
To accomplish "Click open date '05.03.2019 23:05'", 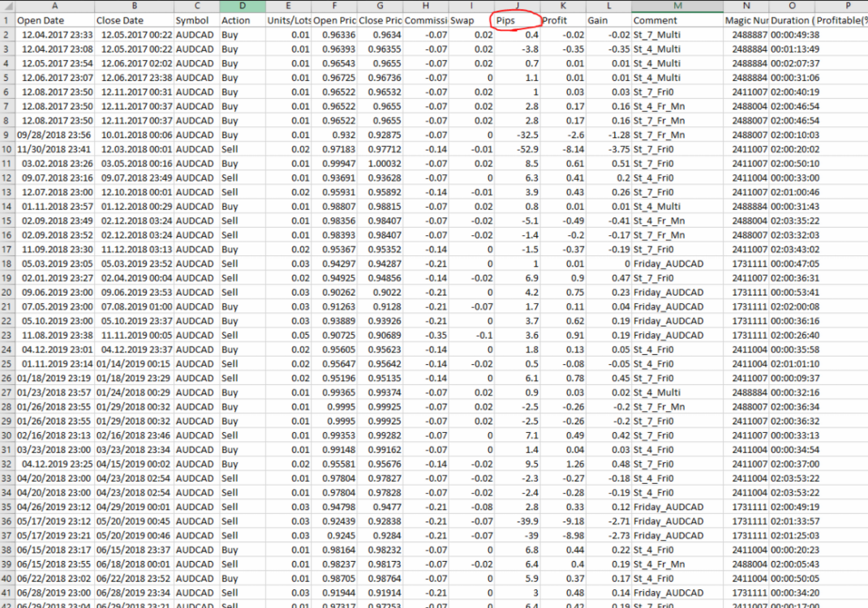I will point(58,264).
